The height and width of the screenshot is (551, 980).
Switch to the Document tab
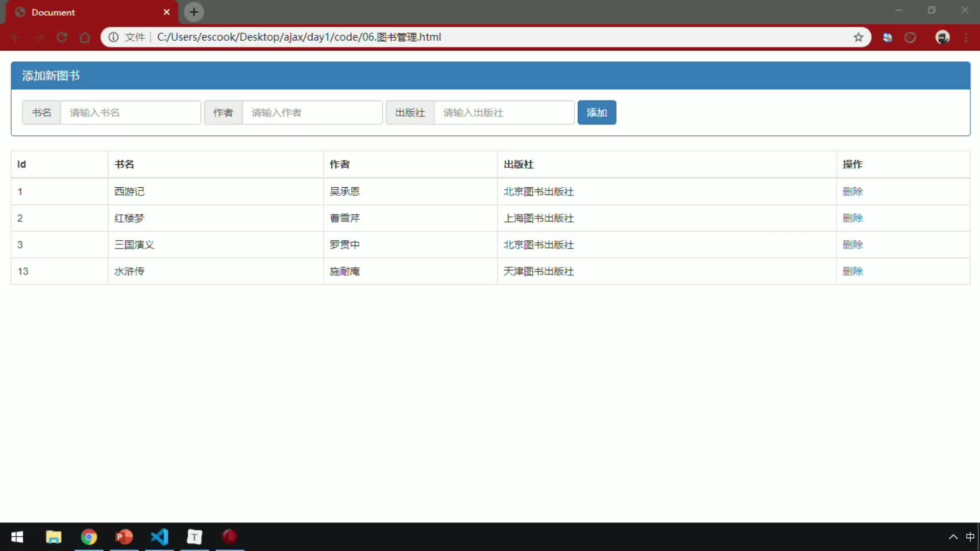(92, 12)
